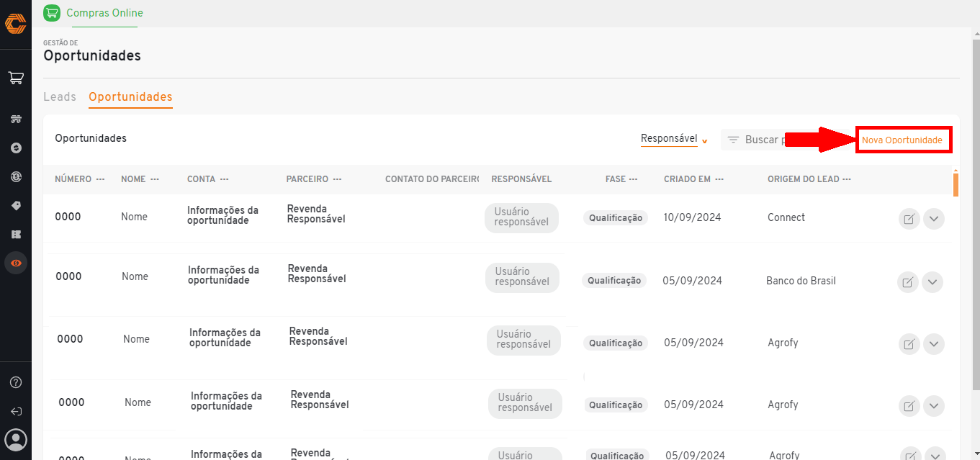
Task: Open CRIADO EM column options dots
Action: [x=719, y=179]
